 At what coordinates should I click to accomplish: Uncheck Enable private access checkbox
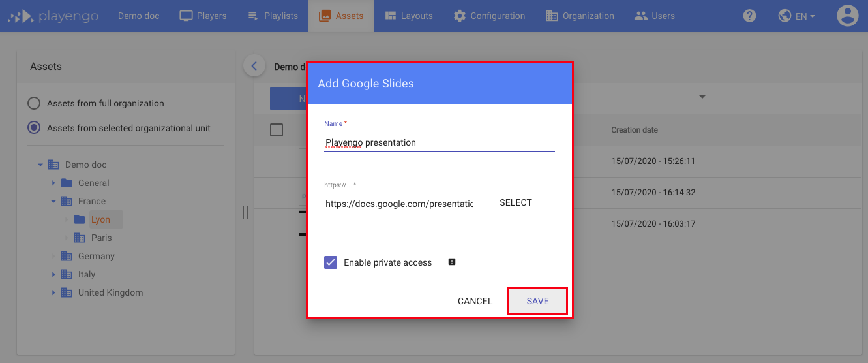(x=331, y=262)
